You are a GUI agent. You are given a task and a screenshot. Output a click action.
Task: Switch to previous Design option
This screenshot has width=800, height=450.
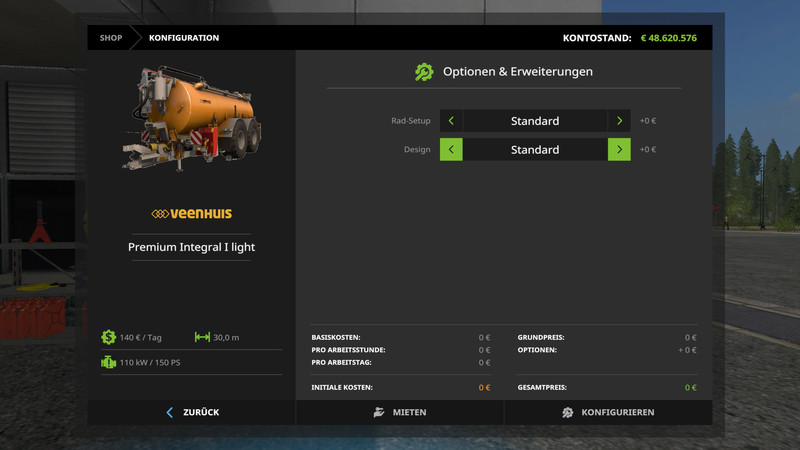click(451, 150)
